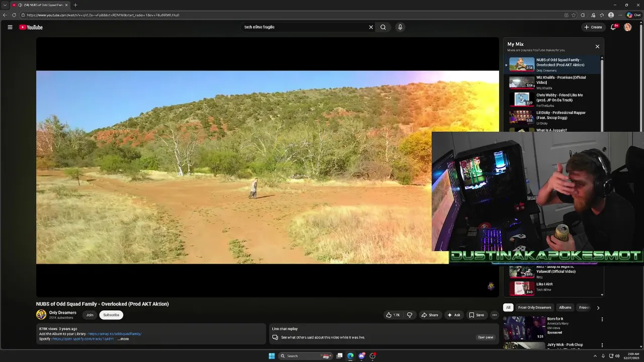Image resolution: width=644 pixels, height=362 pixels.
Task: Clear the search box with the X
Action: coord(371,27)
